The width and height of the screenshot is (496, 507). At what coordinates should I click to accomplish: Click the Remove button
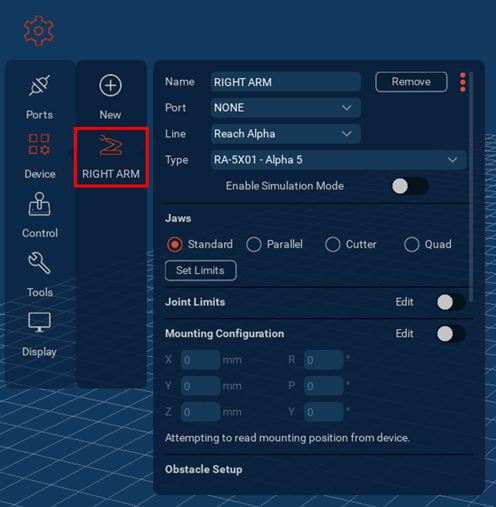tap(411, 82)
